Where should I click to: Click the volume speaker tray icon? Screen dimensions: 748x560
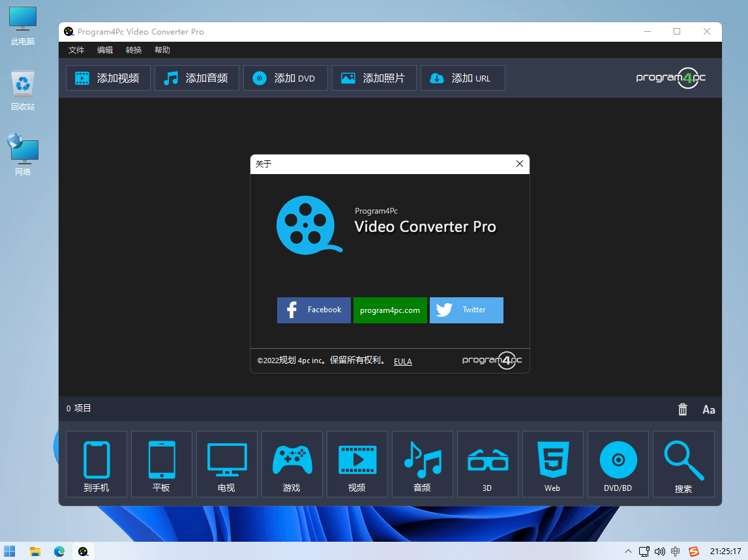pos(660,552)
